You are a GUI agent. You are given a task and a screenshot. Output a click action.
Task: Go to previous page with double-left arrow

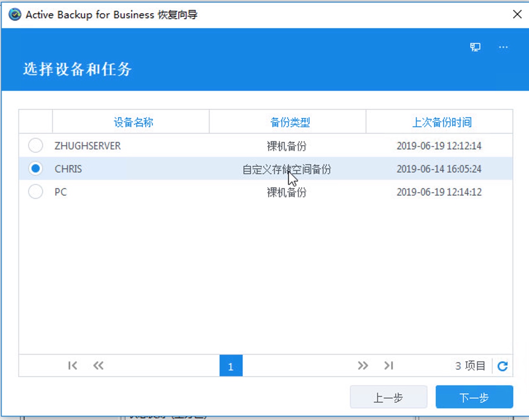coord(98,366)
